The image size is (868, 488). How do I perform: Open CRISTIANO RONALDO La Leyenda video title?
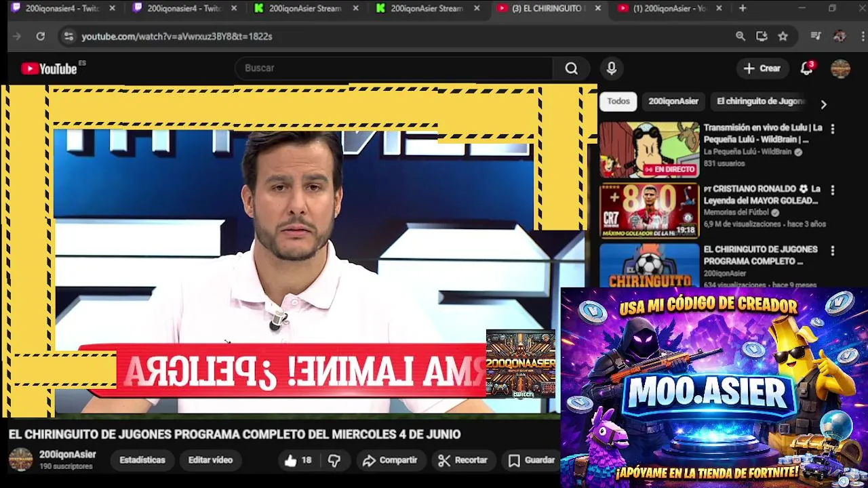pyautogui.click(x=762, y=195)
